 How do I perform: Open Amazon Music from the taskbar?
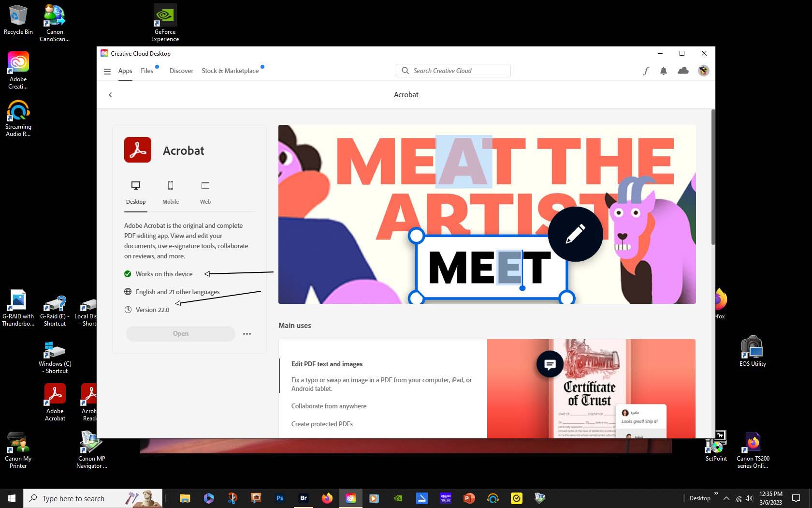[445, 498]
